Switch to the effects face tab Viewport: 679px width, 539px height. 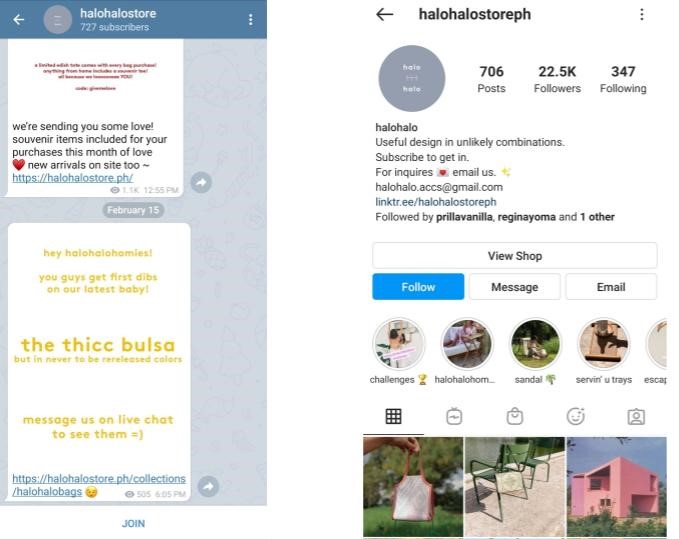pos(576,416)
